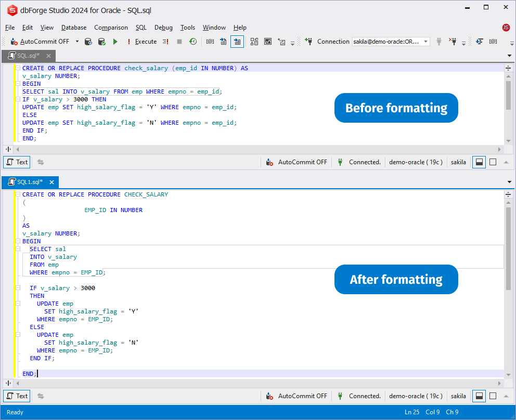Image resolution: width=516 pixels, height=420 pixels.
Task: Click the first [@] parameters icon after history
Action: (x=210, y=42)
